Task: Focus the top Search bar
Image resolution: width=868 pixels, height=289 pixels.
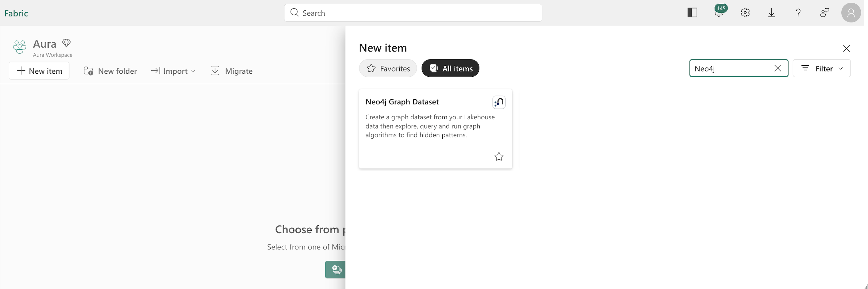Action: pyautogui.click(x=413, y=13)
